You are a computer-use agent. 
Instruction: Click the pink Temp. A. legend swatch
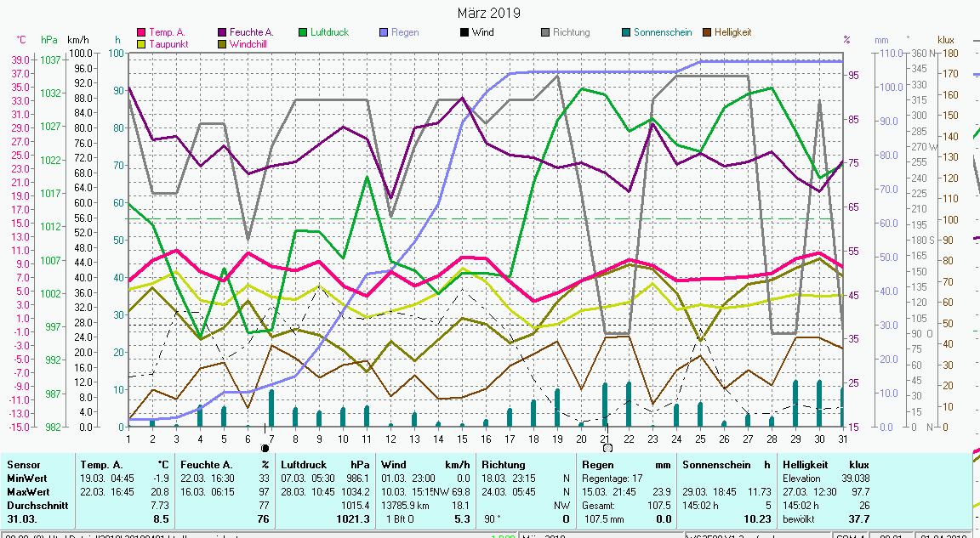(x=142, y=33)
